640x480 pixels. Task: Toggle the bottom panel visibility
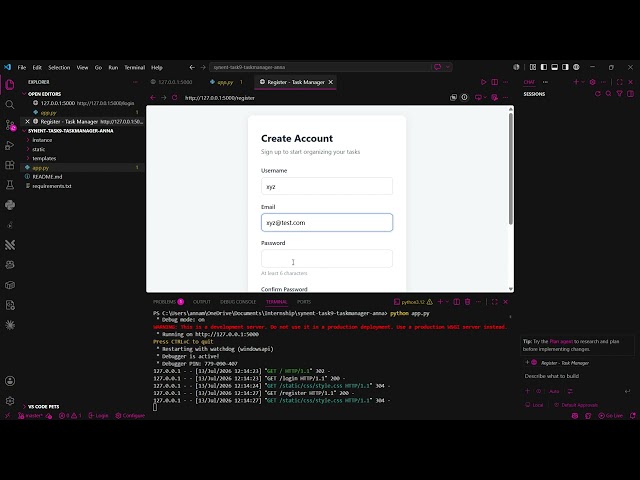[x=554, y=67]
